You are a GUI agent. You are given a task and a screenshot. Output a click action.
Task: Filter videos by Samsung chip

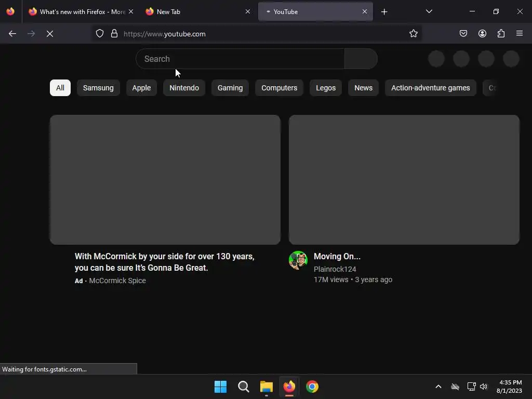click(x=98, y=88)
